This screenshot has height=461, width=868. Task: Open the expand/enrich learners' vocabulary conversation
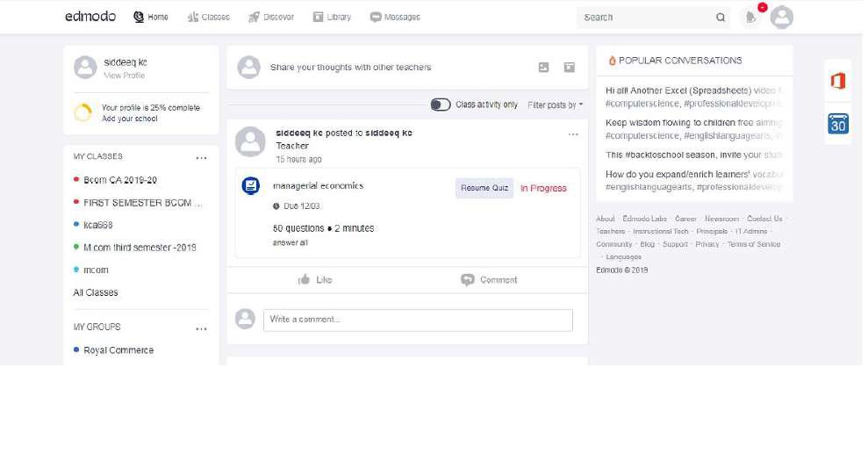click(693, 180)
